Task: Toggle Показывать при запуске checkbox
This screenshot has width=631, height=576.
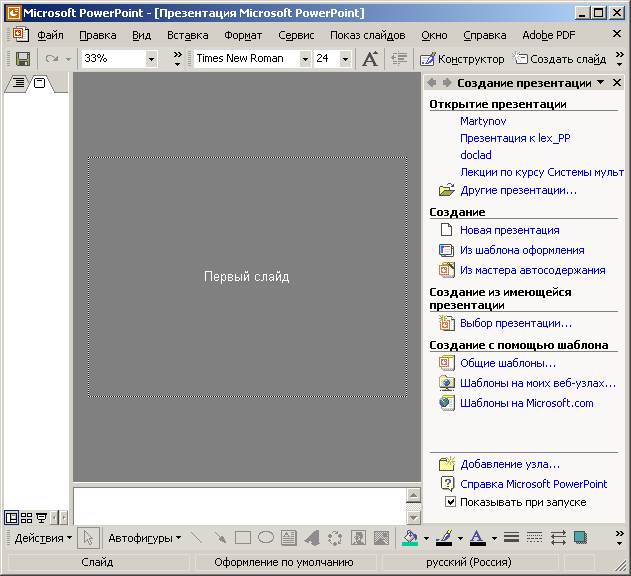Action: coord(450,502)
